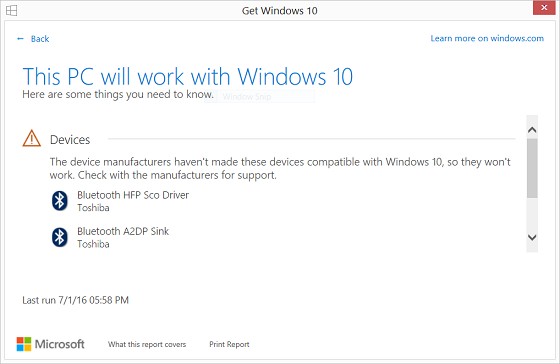Image resolution: width=560 pixels, height=364 pixels.
Task: Select Bluetooth A2DP Sink entry text
Action: pyautogui.click(x=123, y=231)
